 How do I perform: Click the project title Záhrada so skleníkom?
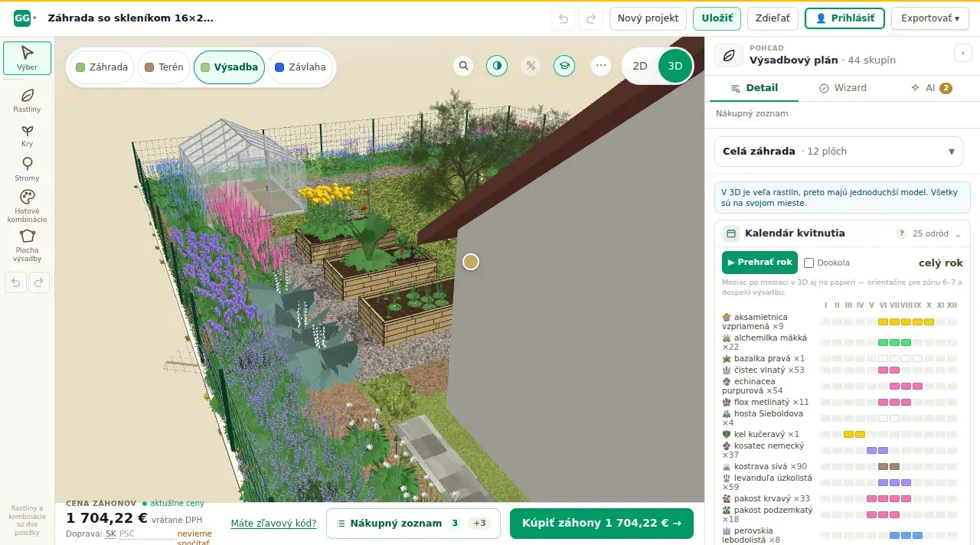click(x=131, y=18)
